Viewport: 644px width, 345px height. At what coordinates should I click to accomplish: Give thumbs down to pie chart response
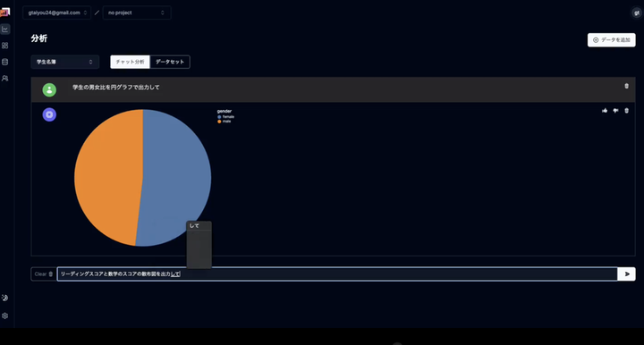click(x=615, y=110)
